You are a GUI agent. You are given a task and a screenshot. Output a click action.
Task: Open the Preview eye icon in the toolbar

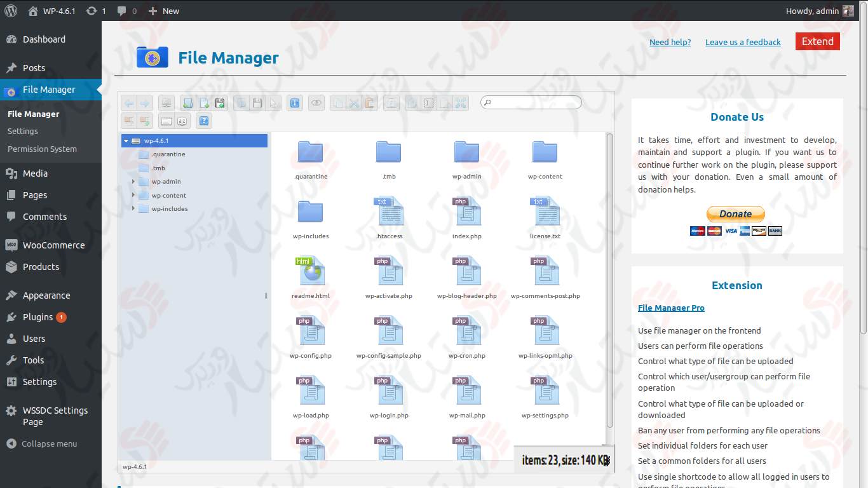316,102
